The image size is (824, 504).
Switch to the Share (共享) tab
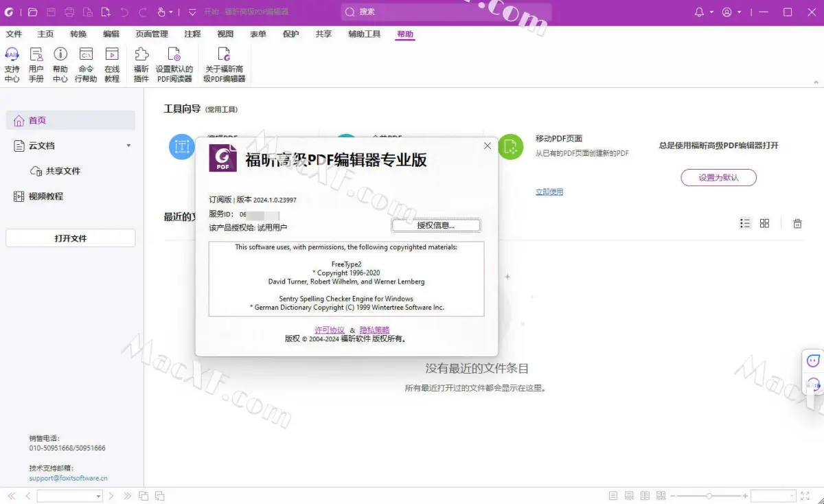coord(323,34)
